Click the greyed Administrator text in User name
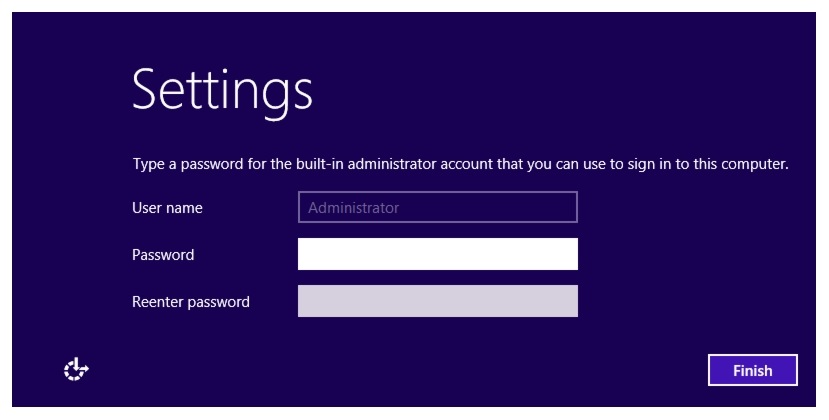 click(353, 208)
